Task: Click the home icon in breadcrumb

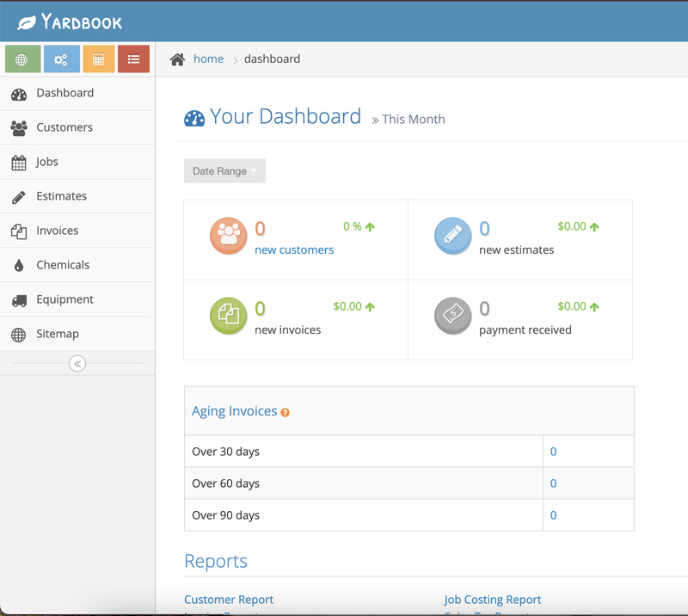Action: 177,59
